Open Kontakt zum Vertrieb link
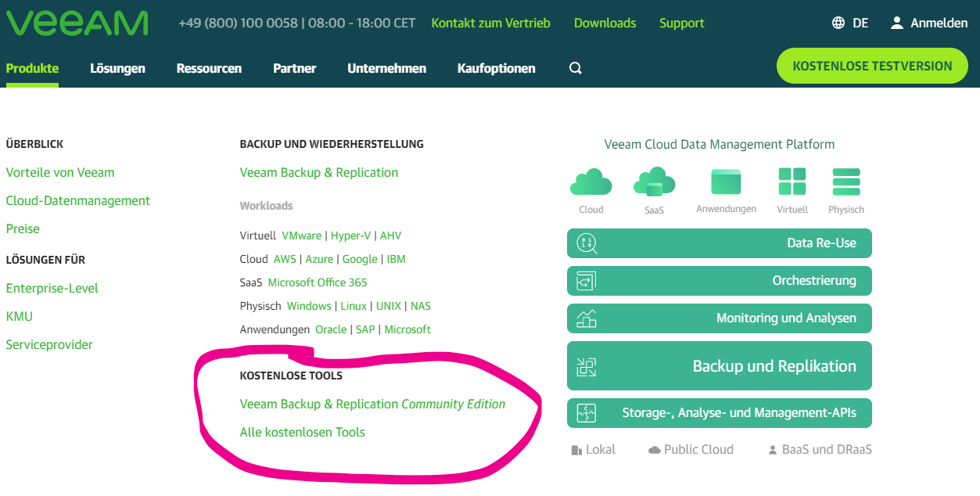The width and height of the screenshot is (980, 496). pyautogui.click(x=490, y=23)
